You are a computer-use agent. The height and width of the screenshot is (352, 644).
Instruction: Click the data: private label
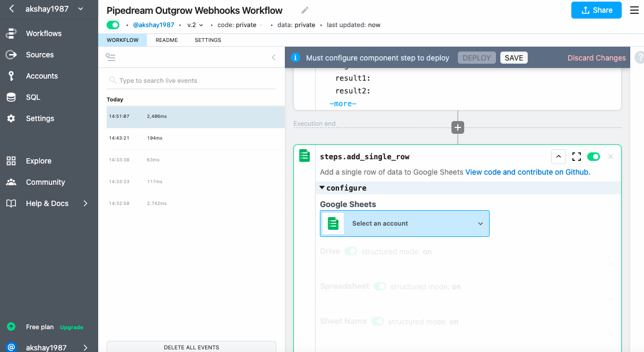coord(295,25)
